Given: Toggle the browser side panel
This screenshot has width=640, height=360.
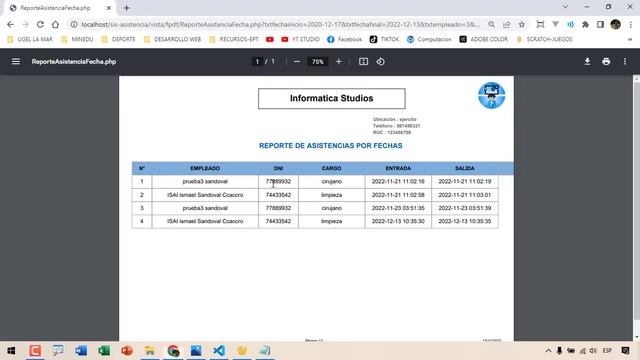Looking at the screenshot, I should (x=600, y=24).
